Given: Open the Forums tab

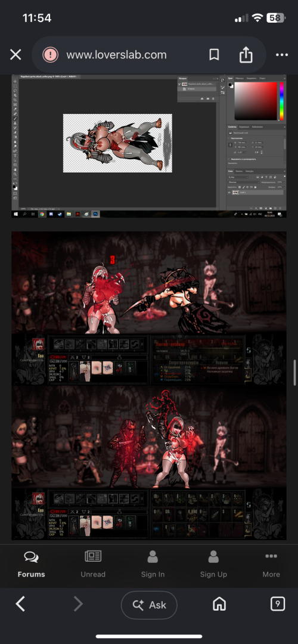Looking at the screenshot, I should (x=31, y=564).
